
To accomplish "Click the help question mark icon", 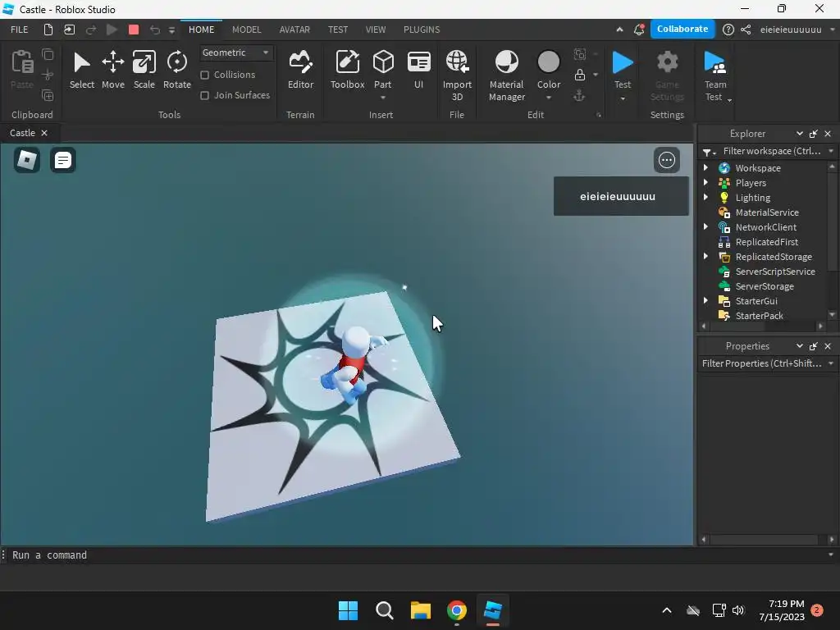I will [x=728, y=30].
